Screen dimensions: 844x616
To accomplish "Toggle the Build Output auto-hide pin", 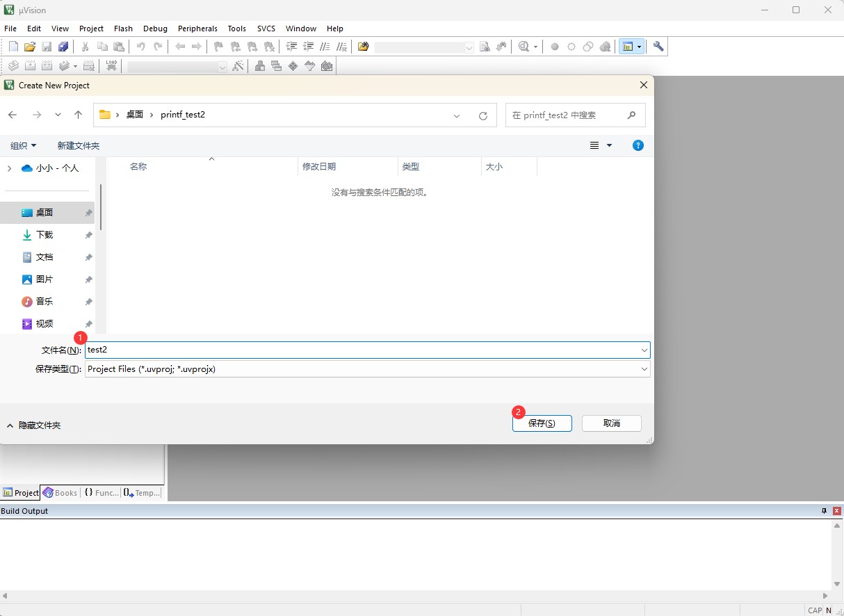I will click(x=825, y=511).
